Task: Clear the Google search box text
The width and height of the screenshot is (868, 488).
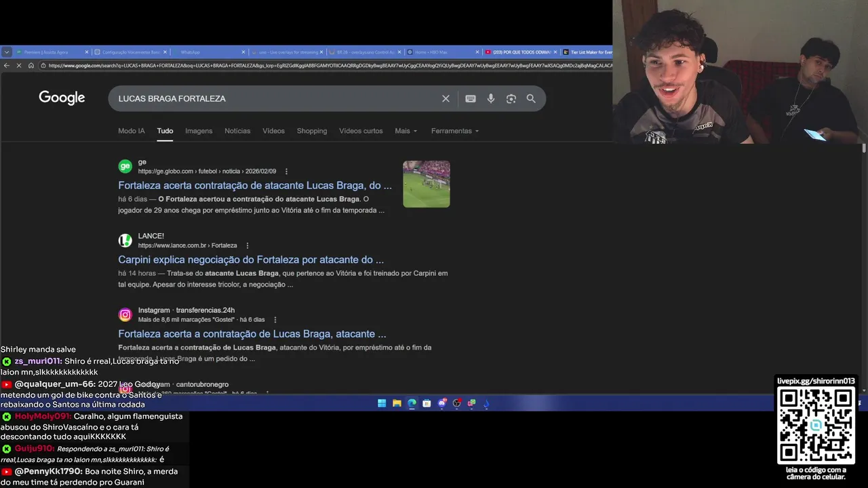Action: pyautogui.click(x=446, y=98)
